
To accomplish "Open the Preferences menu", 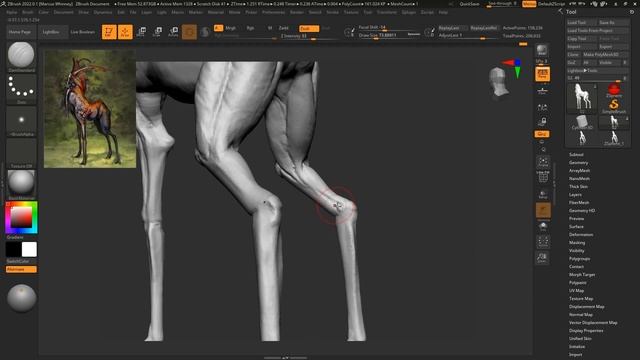I will click(273, 12).
